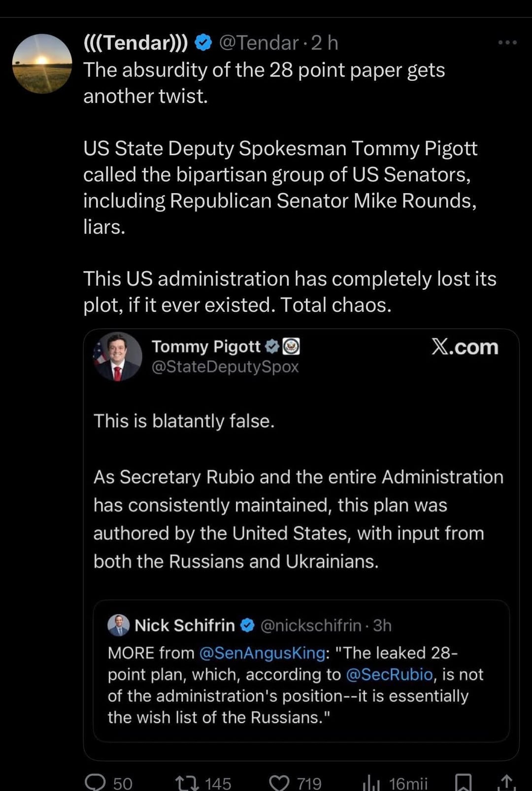
Task: Open Tommy Pigott's profile photo
Action: pos(117,356)
